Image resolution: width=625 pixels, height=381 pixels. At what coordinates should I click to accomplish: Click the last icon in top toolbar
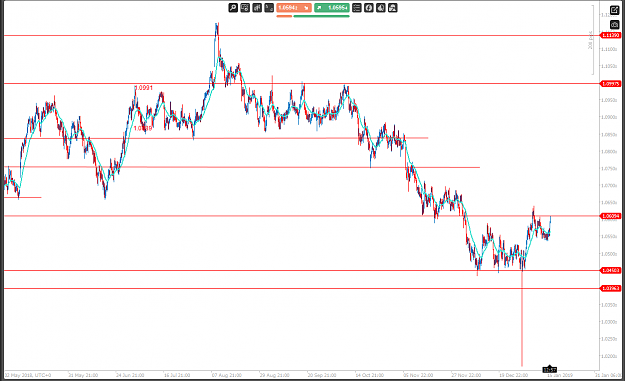coord(393,8)
